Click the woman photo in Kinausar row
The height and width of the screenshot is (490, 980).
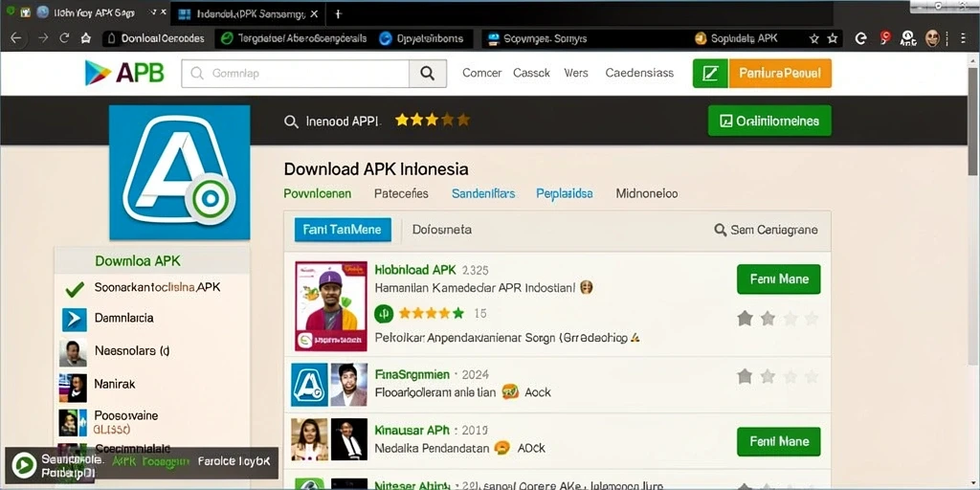tap(309, 439)
